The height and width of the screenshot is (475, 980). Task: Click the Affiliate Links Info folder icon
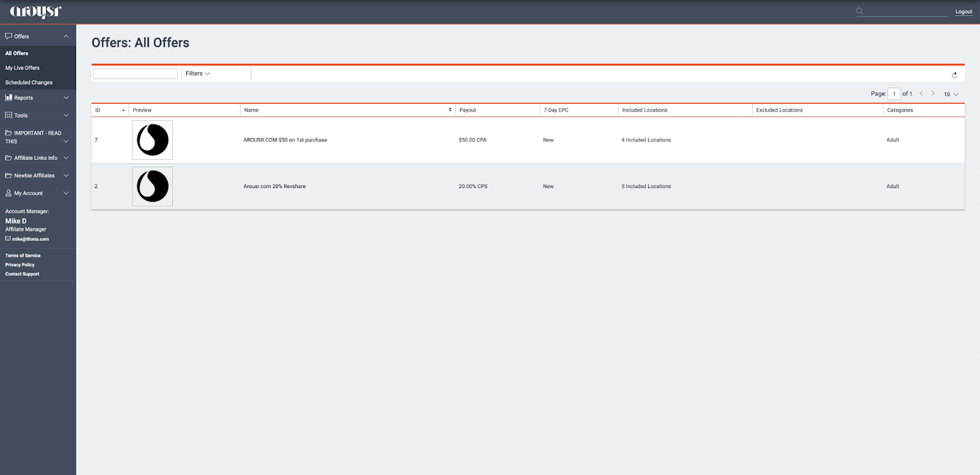pos(9,158)
